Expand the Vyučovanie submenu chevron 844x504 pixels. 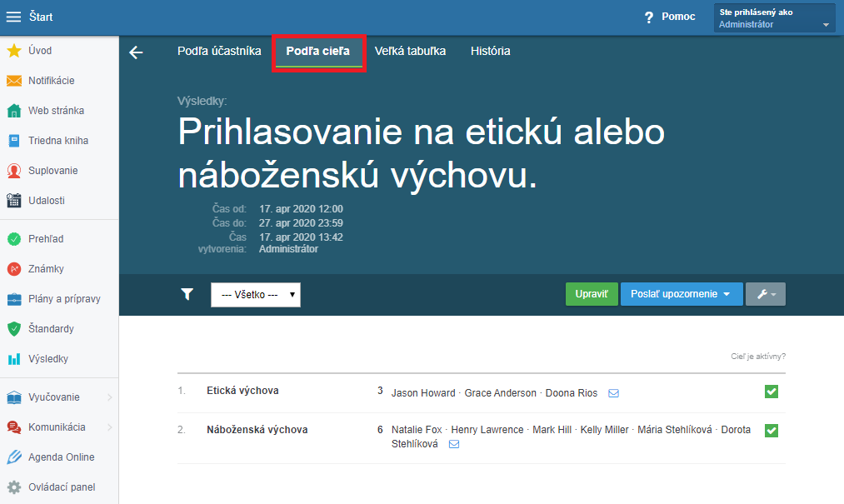tap(110, 397)
